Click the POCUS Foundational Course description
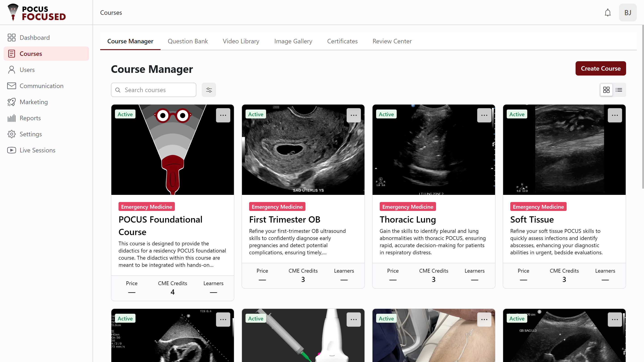Image resolution: width=644 pixels, height=362 pixels. click(172, 254)
